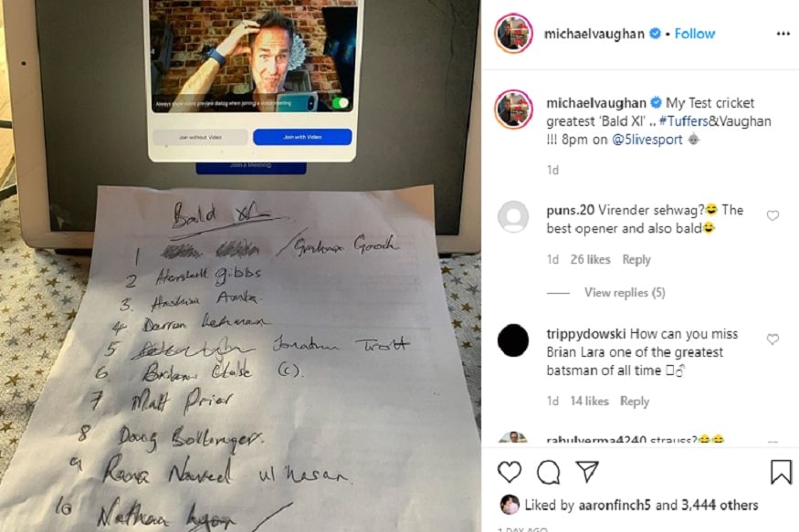
Task: Toggle the green video preview switch
Action: click(341, 103)
